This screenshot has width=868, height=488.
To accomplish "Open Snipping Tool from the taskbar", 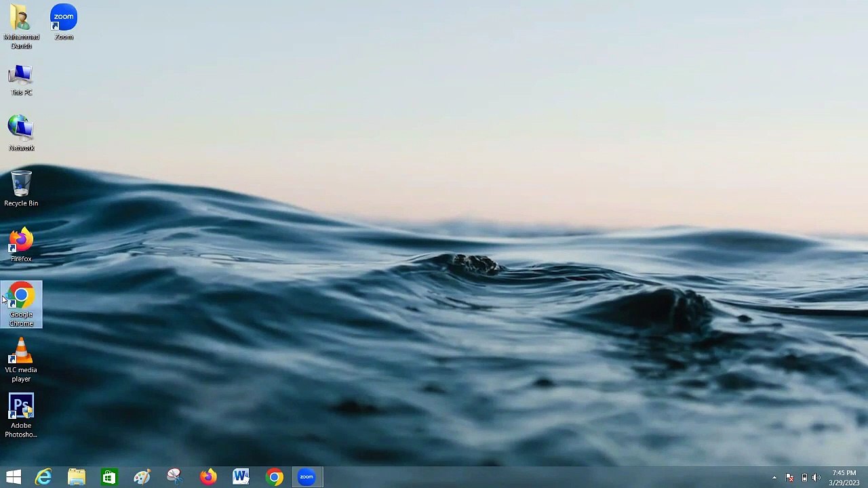I will click(174, 477).
